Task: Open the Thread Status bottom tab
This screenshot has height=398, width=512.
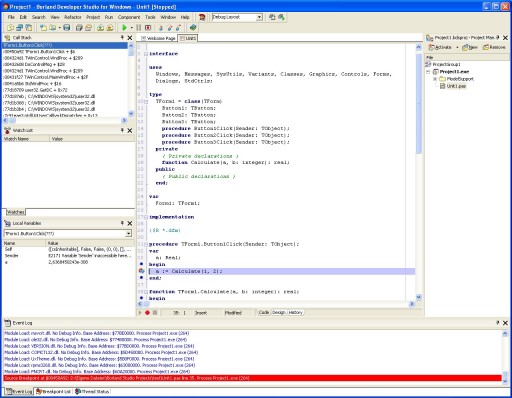Action: [92, 391]
